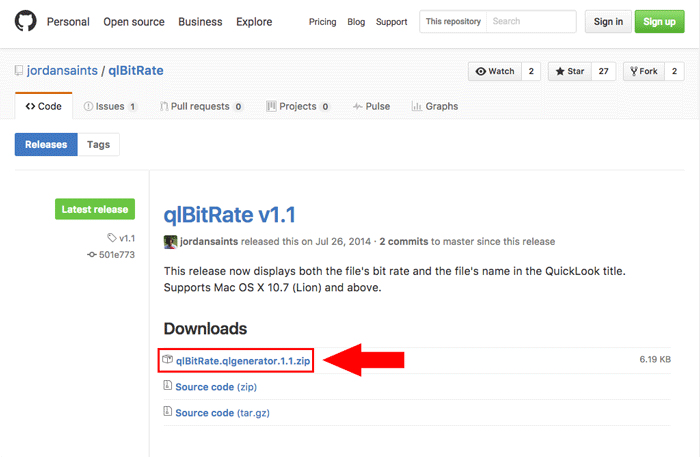Click the file icon beside Source code (tar.gz)

pyautogui.click(x=167, y=411)
